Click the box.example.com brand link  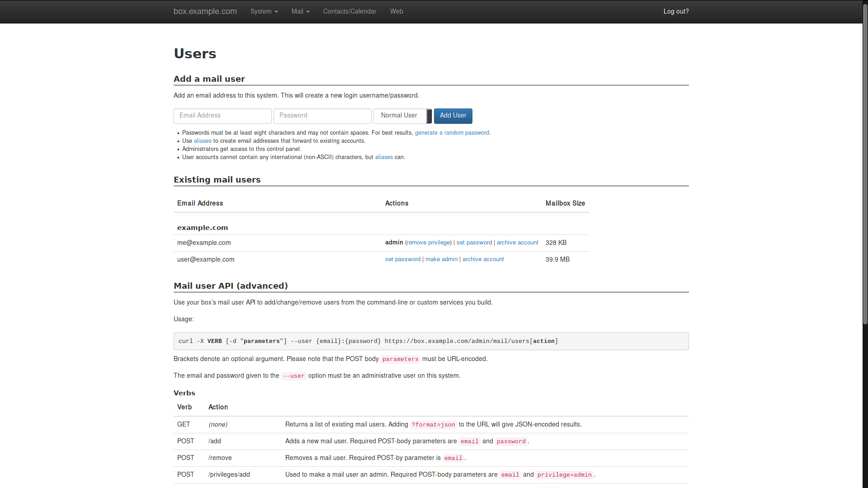[205, 11]
